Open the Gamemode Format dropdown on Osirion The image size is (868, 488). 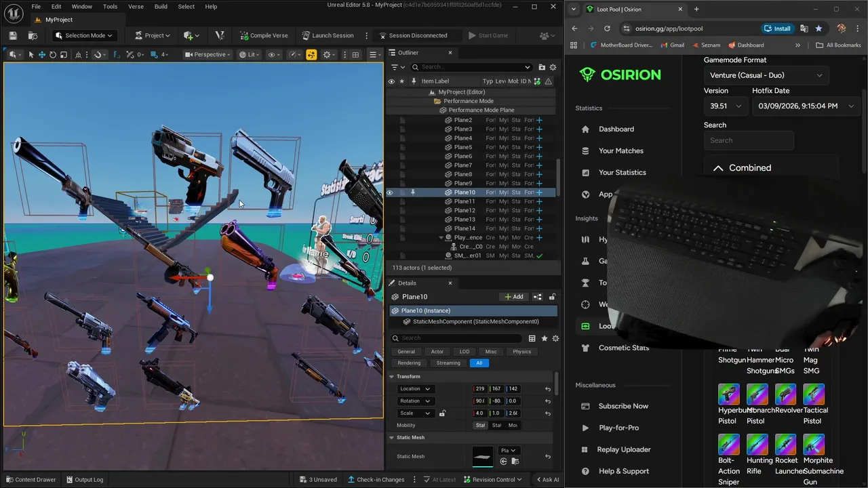pyautogui.click(x=765, y=75)
